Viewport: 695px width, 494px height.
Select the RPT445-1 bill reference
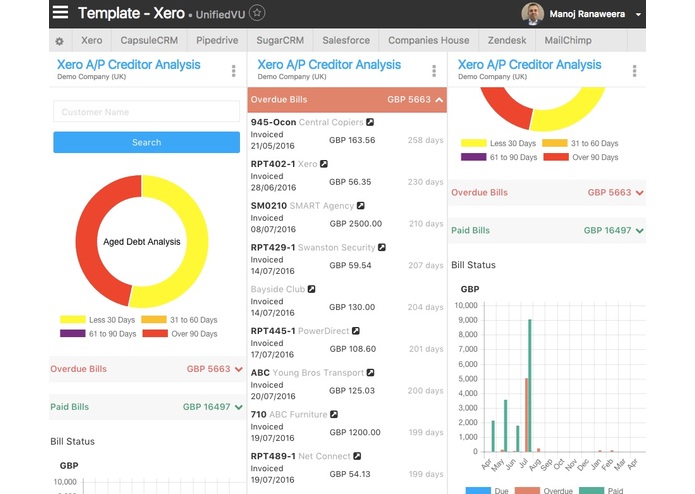[x=273, y=331]
